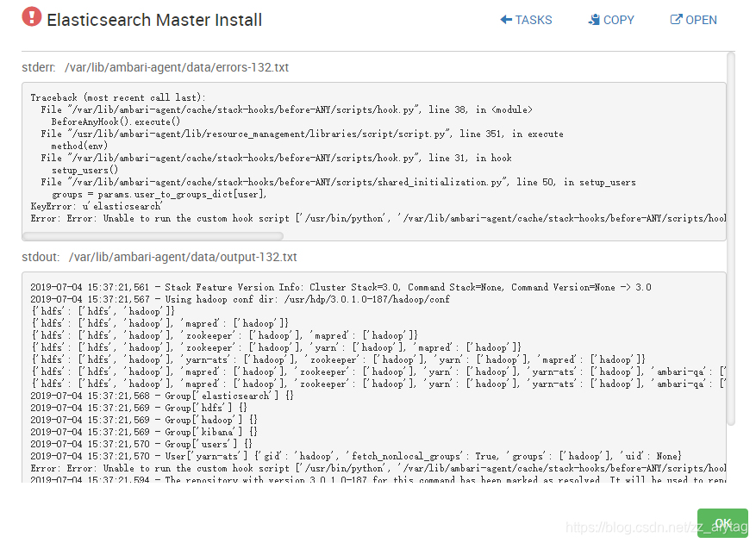The image size is (756, 543).
Task: Click the 'Using hadoop conf dir' log line
Action: (x=241, y=299)
